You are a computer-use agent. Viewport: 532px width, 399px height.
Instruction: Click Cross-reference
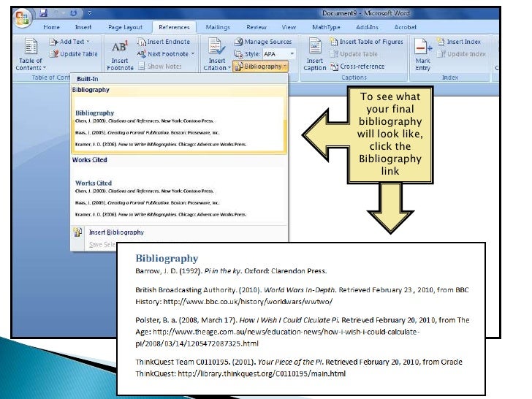(x=357, y=66)
